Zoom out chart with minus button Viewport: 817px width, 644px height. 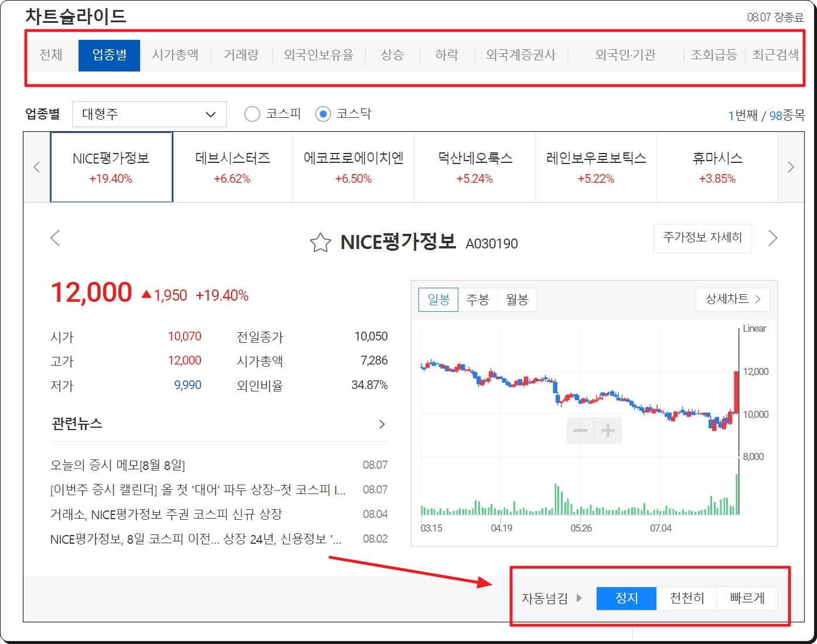click(580, 431)
